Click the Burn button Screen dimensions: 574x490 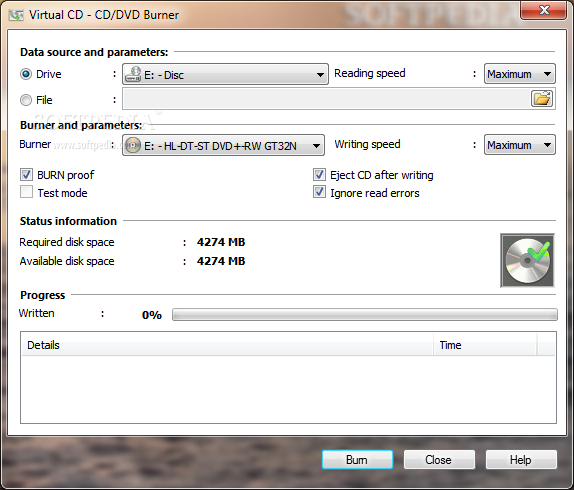point(357,460)
